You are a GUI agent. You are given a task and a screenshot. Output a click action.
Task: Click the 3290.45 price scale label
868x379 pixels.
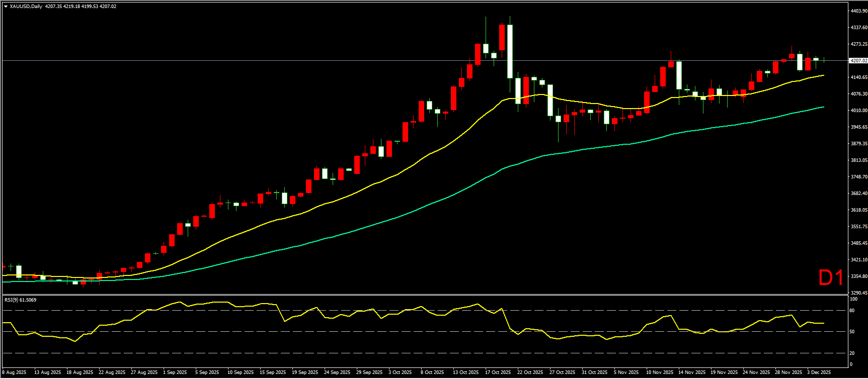click(x=858, y=293)
